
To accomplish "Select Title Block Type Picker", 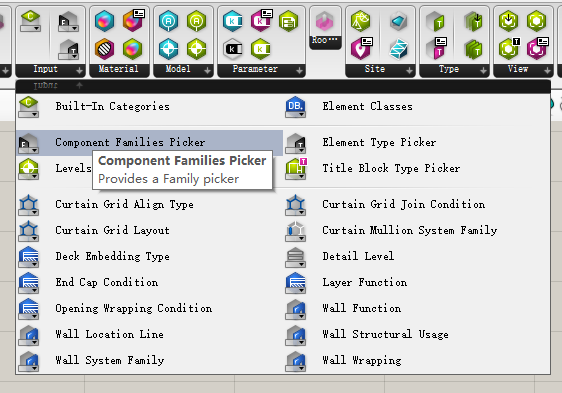I will point(416,169).
